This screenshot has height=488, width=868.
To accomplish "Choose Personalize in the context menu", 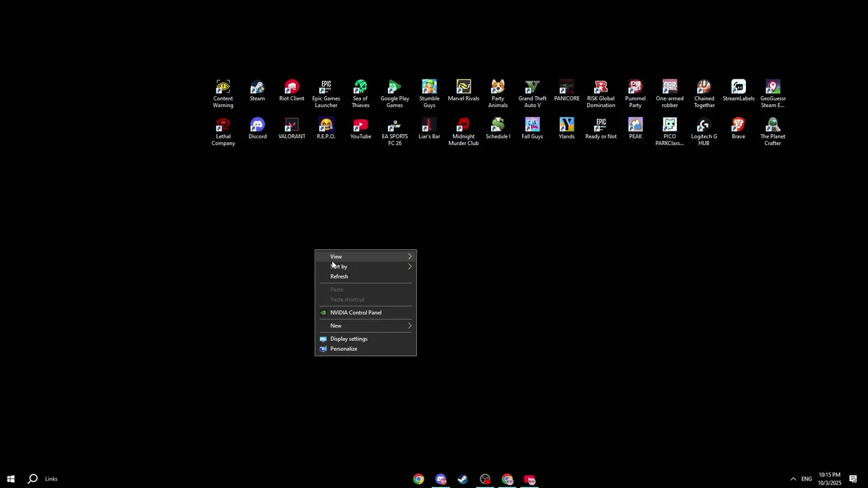I will pyautogui.click(x=366, y=349).
